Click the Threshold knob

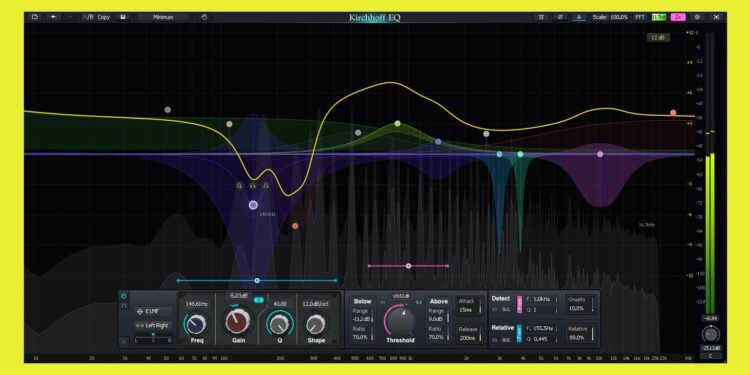click(x=400, y=321)
